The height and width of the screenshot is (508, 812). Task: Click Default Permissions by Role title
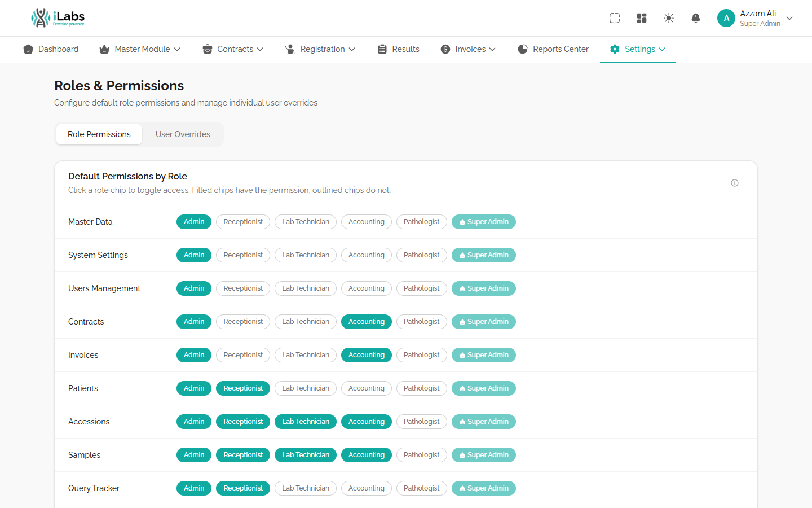pos(127,176)
